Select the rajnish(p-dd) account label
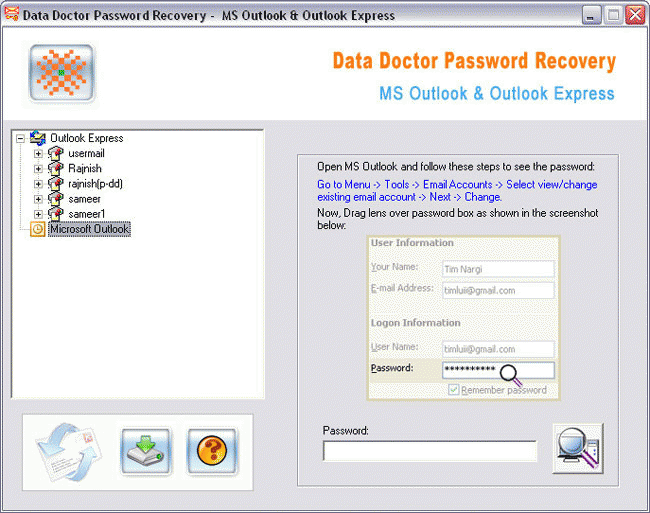This screenshot has width=650, height=513. tap(95, 184)
